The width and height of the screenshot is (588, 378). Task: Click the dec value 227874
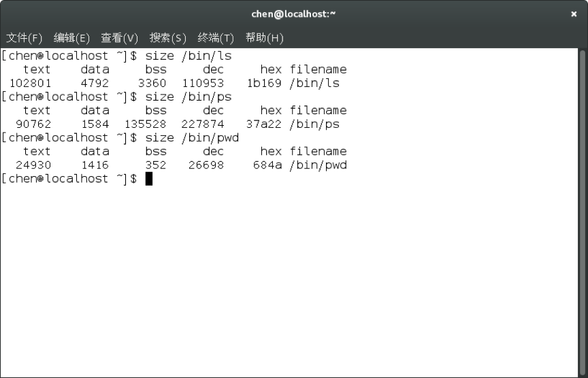(x=202, y=124)
